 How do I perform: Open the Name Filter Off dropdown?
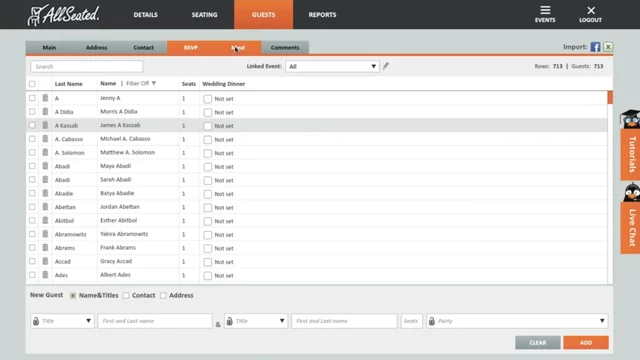coord(141,83)
